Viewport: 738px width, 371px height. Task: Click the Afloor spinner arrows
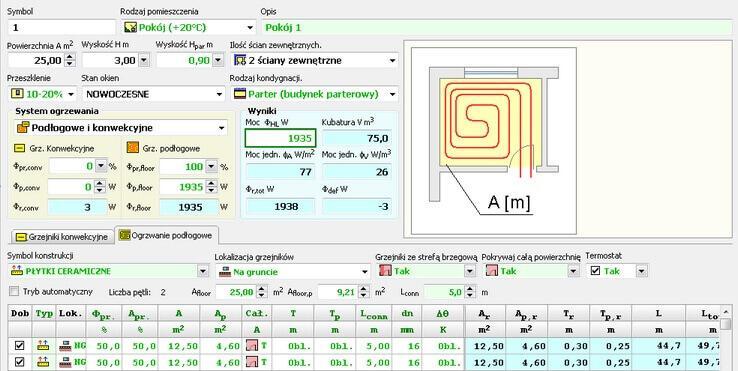coord(263,292)
